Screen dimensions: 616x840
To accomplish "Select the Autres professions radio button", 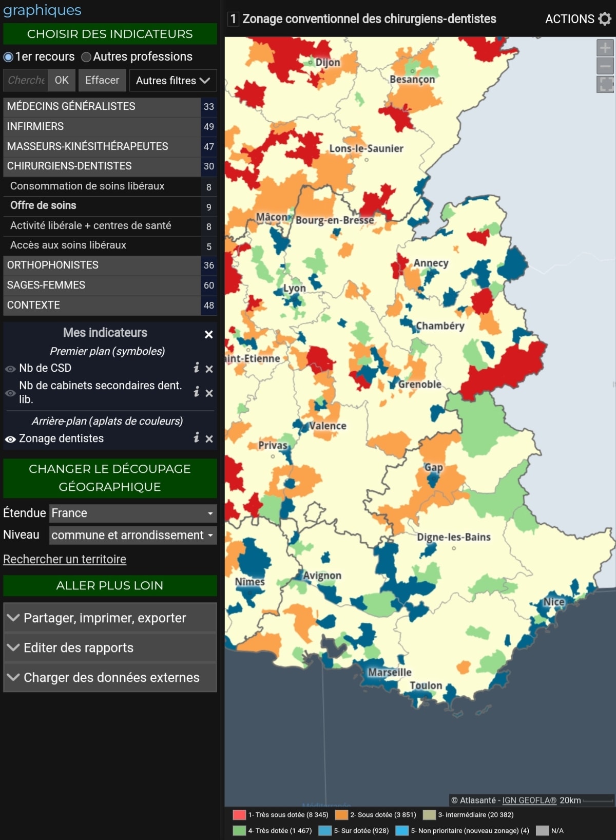I will (86, 57).
